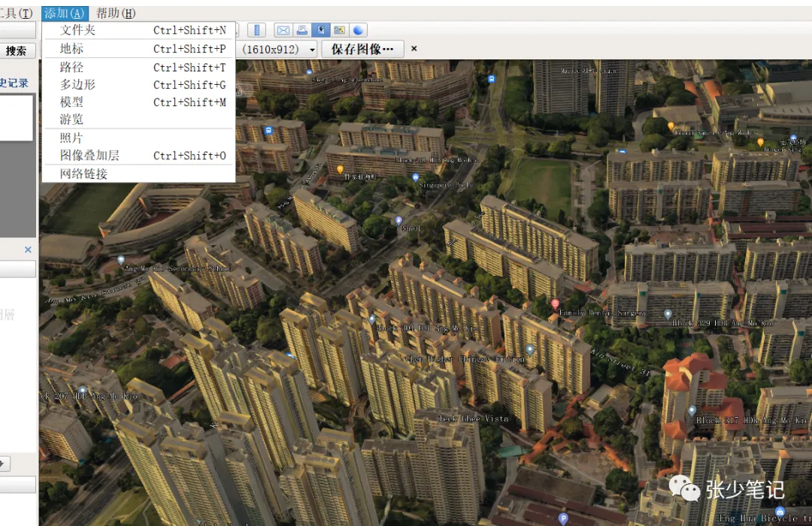Click the pin above Teck Ghee Vista near Chinese Mission
This screenshot has height=526, width=812.
pyautogui.click(x=529, y=350)
